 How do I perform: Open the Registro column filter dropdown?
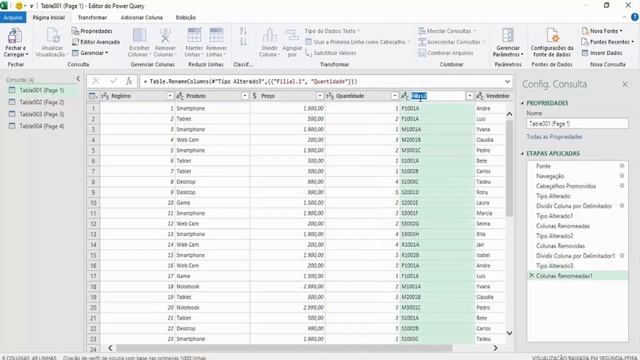tap(170, 96)
